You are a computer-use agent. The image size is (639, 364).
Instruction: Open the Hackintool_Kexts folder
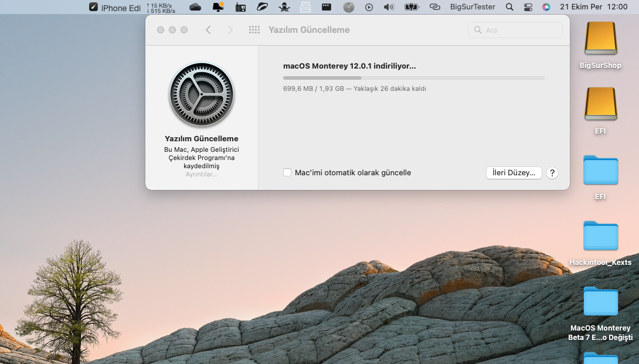pos(600,236)
